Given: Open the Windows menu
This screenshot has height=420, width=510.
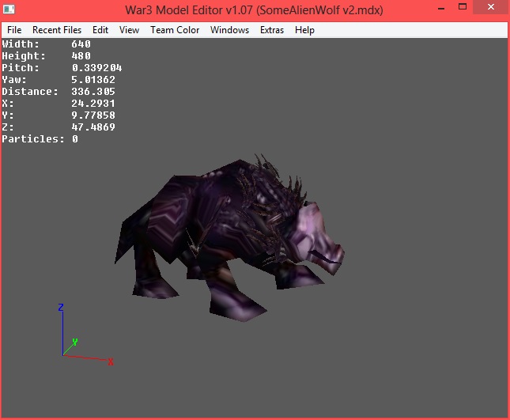Looking at the screenshot, I should click(x=229, y=30).
